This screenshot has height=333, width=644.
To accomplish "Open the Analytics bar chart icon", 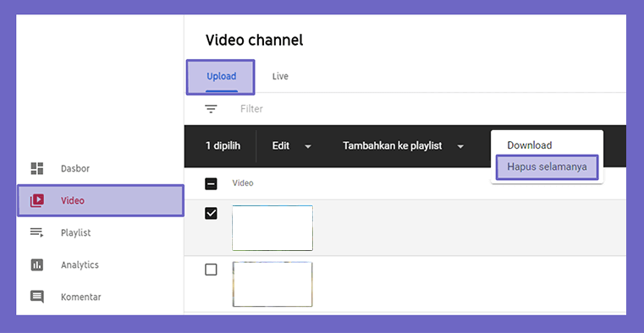I will click(x=37, y=265).
